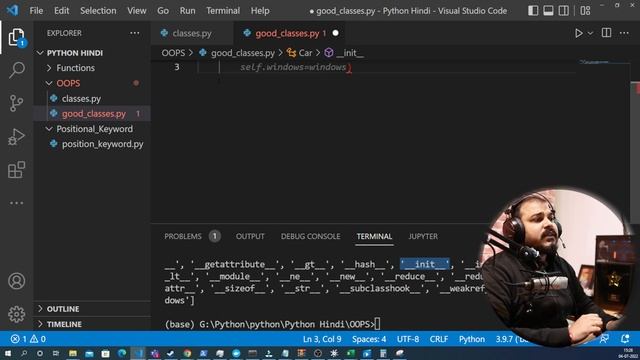The image size is (640, 360).
Task: Open the View menu
Action: pos(137,11)
